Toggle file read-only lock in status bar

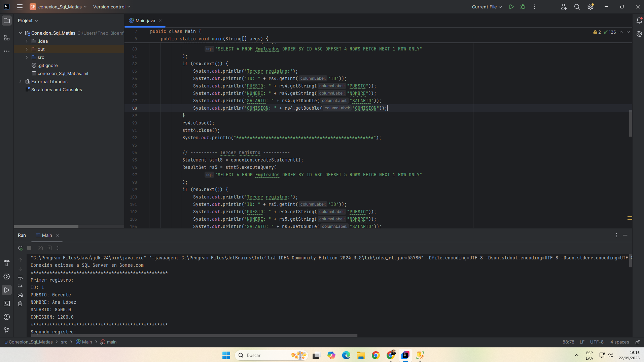coord(638,342)
